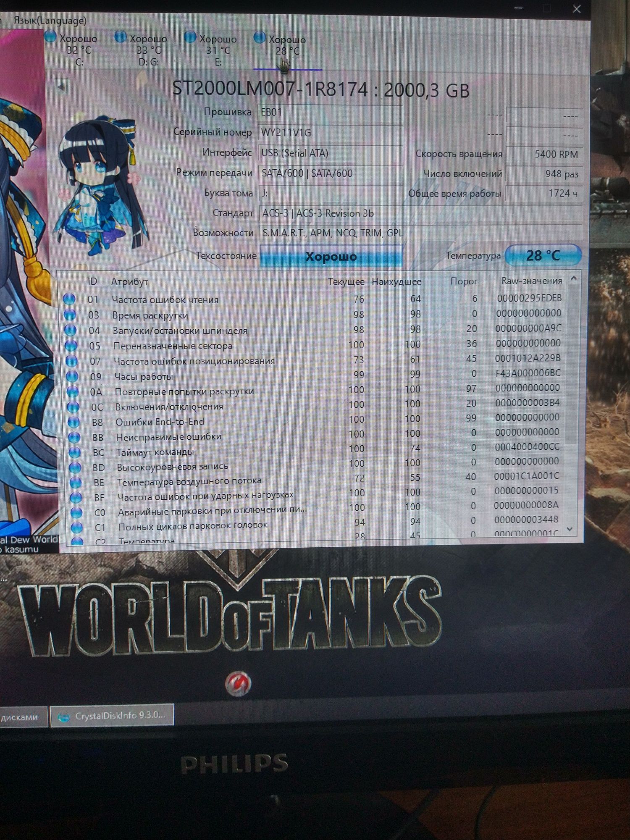Click the status orb for attribute 04

click(71, 331)
